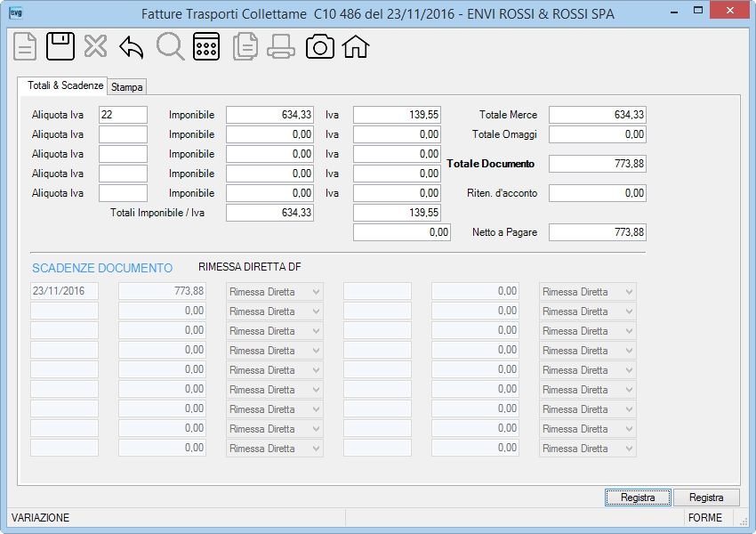This screenshot has height=534, width=756.
Task: Click the undo arrow icon
Action: pos(131,47)
